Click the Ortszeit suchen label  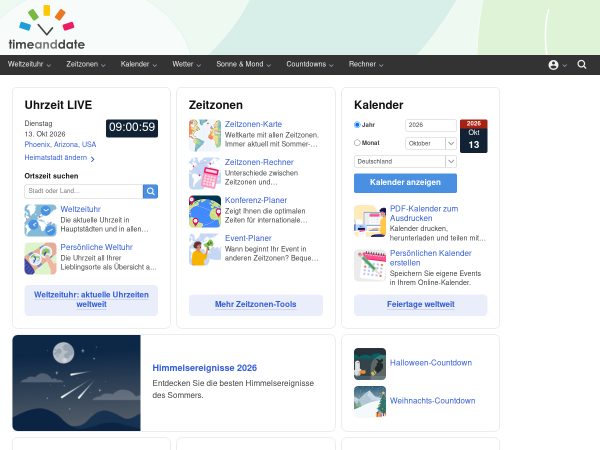(51, 176)
